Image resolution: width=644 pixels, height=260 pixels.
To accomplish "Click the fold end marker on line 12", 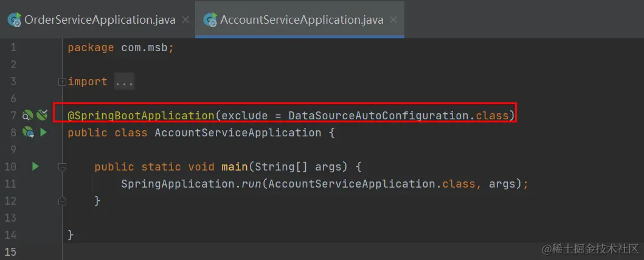I will pos(62,201).
